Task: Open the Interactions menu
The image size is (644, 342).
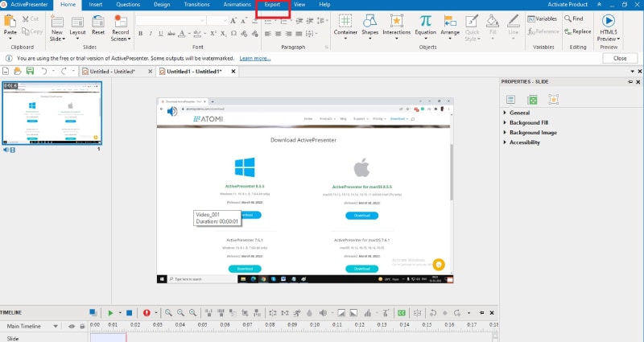Action: coord(396,27)
